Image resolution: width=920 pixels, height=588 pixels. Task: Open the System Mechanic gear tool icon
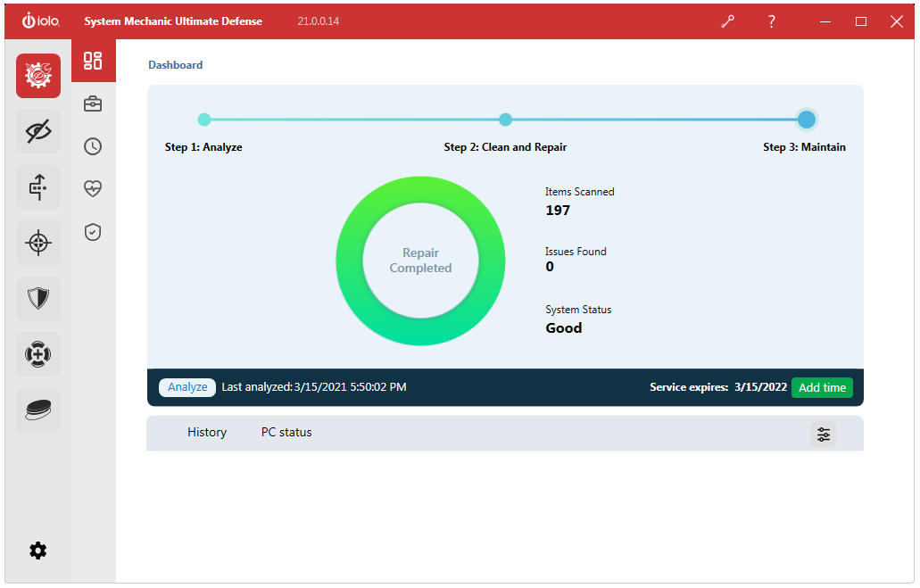pos(38,76)
